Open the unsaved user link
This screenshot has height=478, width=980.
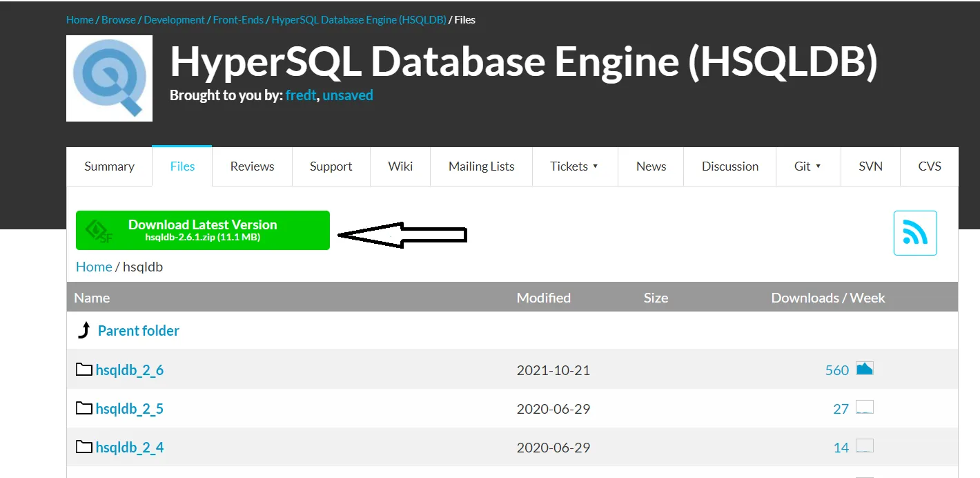[x=348, y=95]
